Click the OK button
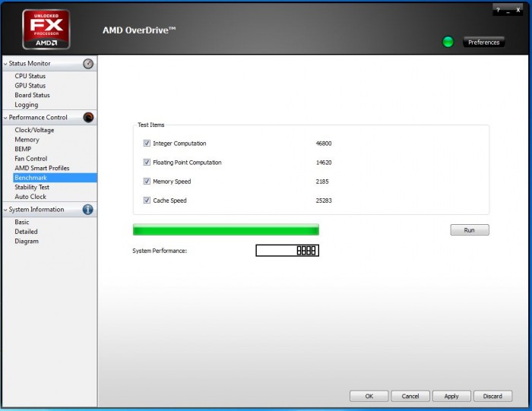Viewport: 532px width, 411px height. pos(369,396)
